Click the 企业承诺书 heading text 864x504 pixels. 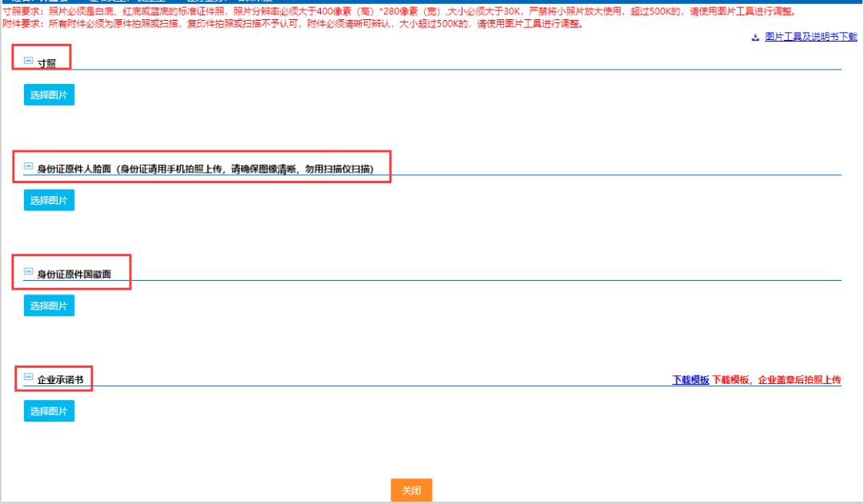pos(60,380)
